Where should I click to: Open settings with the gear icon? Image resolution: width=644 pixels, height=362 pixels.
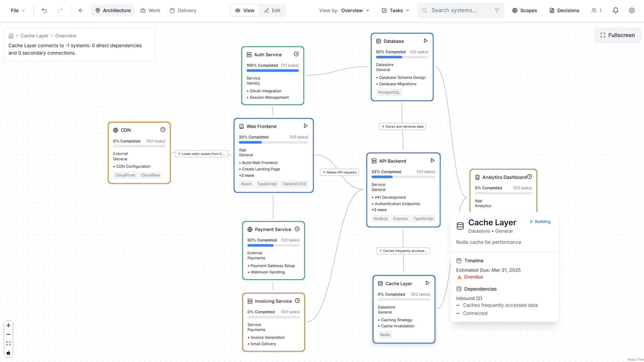[x=632, y=10]
